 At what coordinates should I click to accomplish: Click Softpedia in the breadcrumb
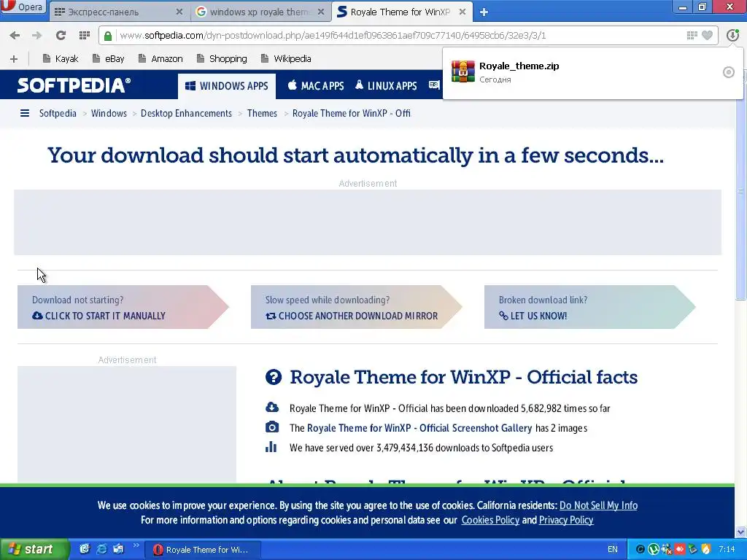[x=58, y=113]
